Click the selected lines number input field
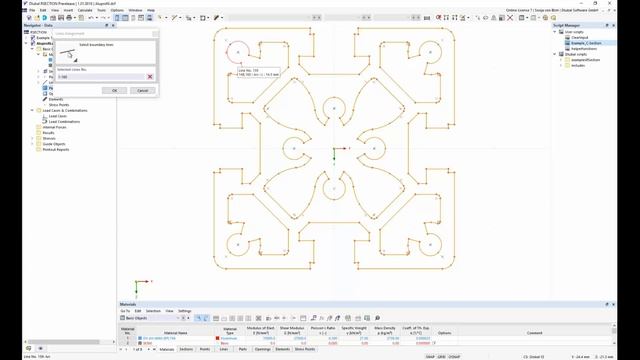Image resolution: width=640 pixels, height=360 pixels. pyautogui.click(x=101, y=77)
